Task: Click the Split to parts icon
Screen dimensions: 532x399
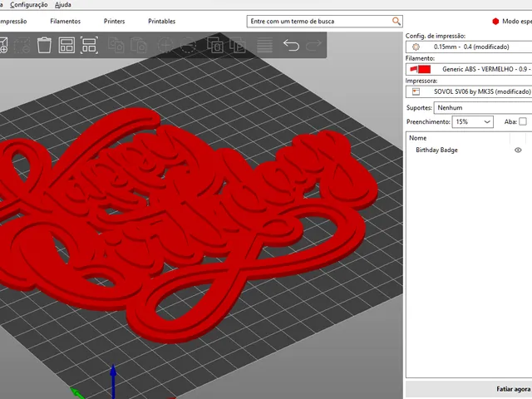Action: coord(238,45)
